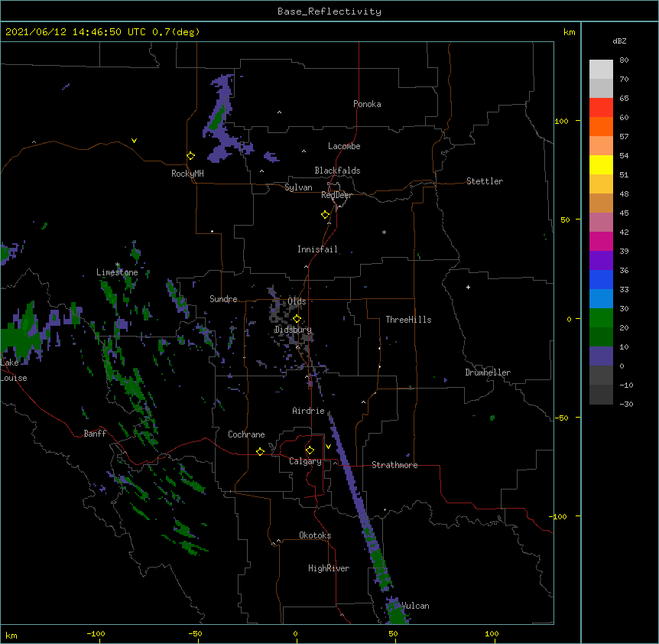Select the red 65 dBZ legend color
The width and height of the screenshot is (659, 644).
[x=601, y=107]
